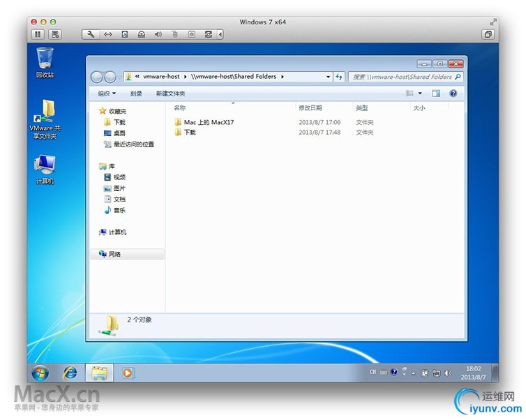Sort by the 大小 column
The image size is (526, 420).
[419, 107]
